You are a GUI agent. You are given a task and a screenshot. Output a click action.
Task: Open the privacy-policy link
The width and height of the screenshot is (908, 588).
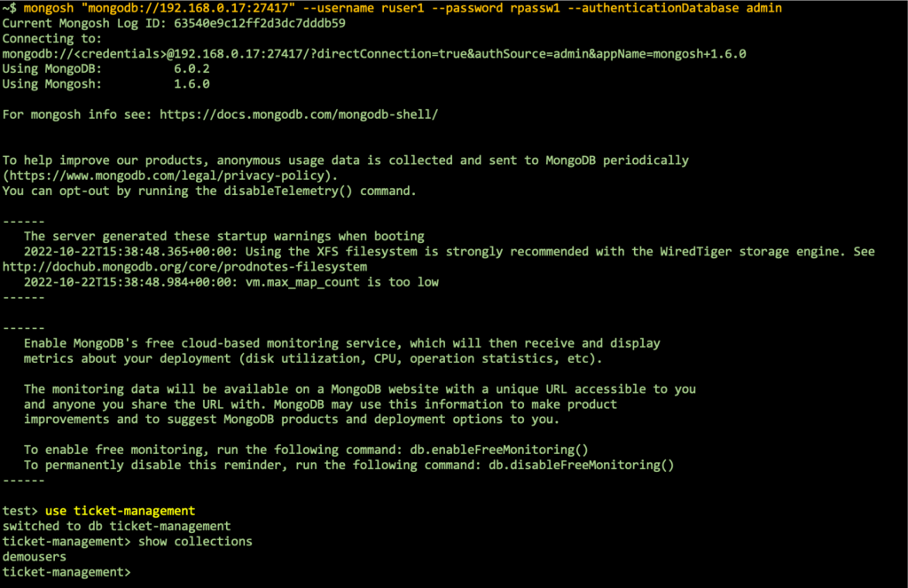coord(169,176)
